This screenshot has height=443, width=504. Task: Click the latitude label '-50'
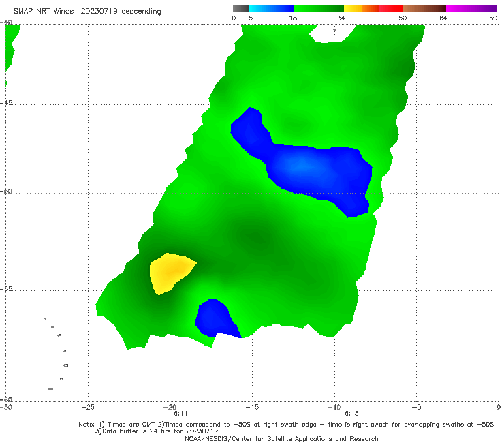(6, 191)
